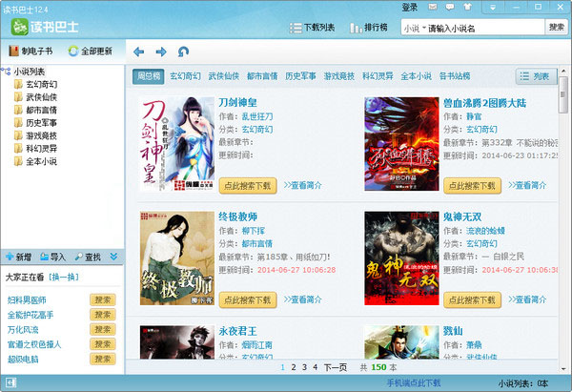This screenshot has height=392, width=572.
Task: Click the forward arrow navigation icon
Action: [161, 52]
